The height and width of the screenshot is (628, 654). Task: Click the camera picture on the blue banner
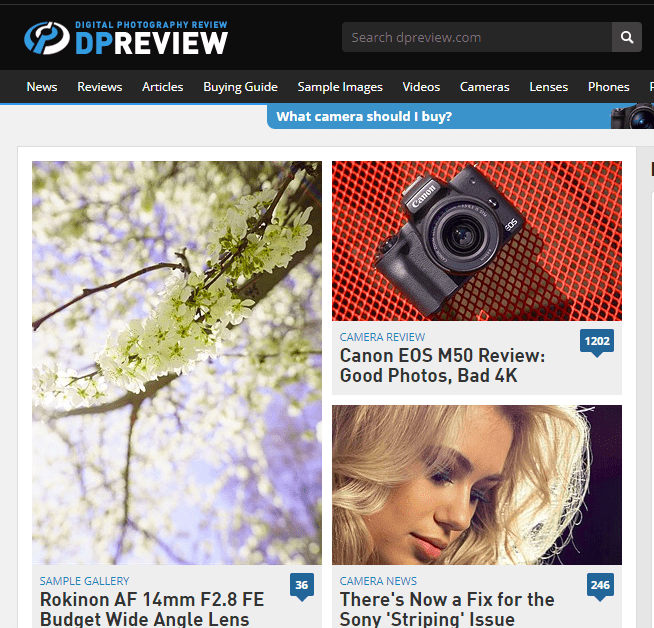[632, 116]
